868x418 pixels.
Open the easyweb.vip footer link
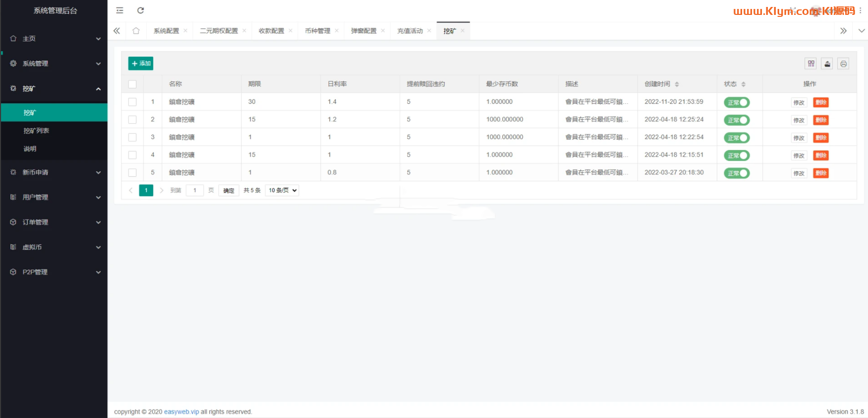click(182, 412)
